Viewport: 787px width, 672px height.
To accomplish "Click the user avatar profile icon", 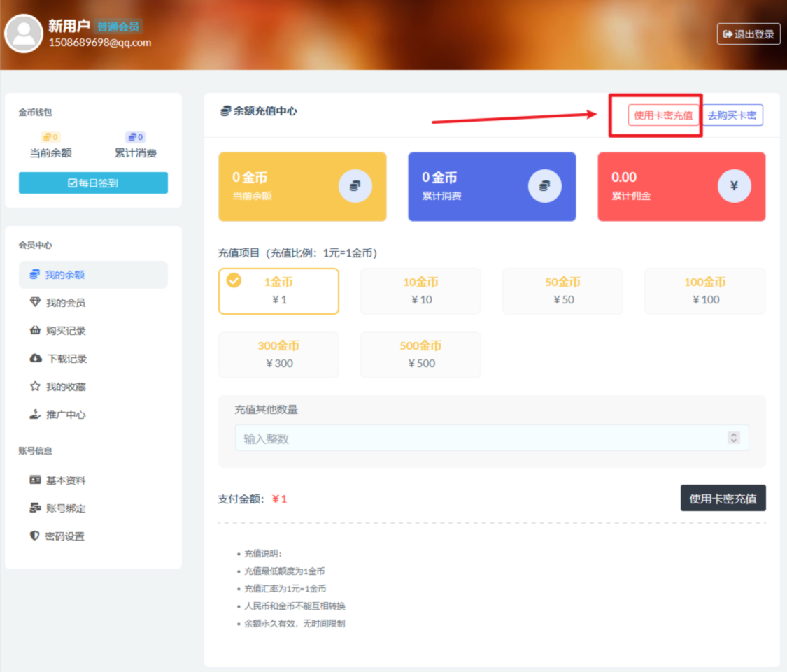I will (x=24, y=34).
